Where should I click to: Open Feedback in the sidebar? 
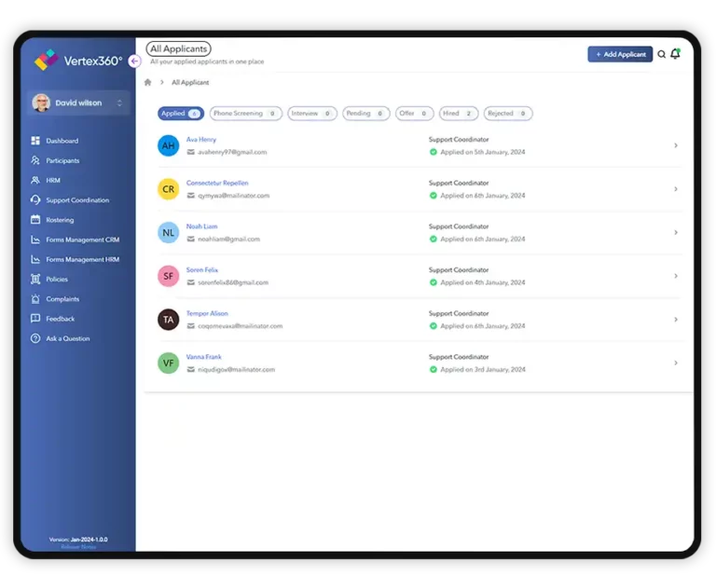[x=60, y=319]
